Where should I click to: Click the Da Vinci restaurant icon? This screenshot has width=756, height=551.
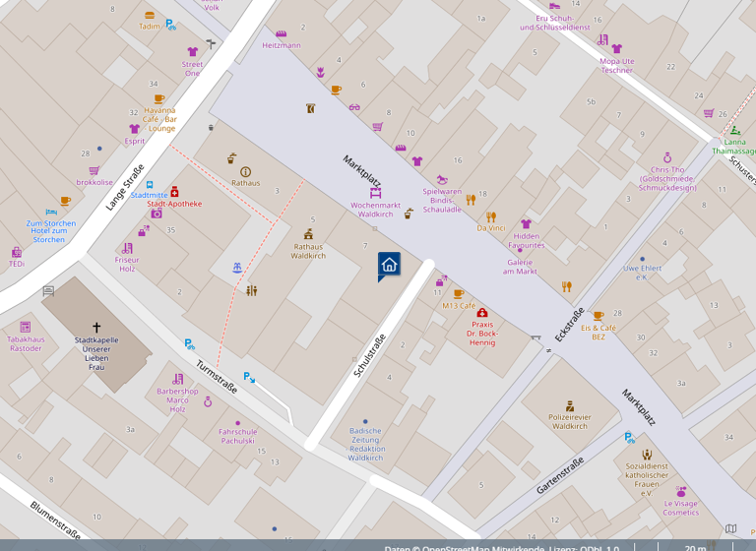pos(490,216)
